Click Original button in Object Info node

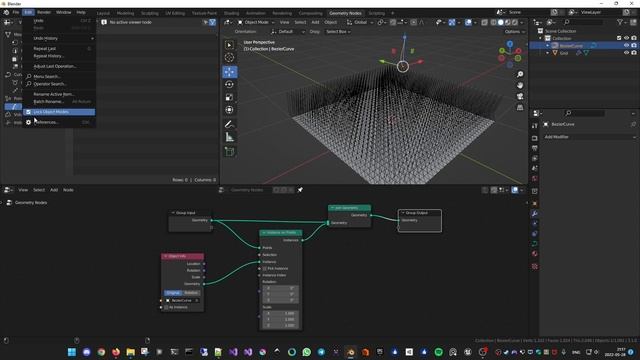[173, 293]
